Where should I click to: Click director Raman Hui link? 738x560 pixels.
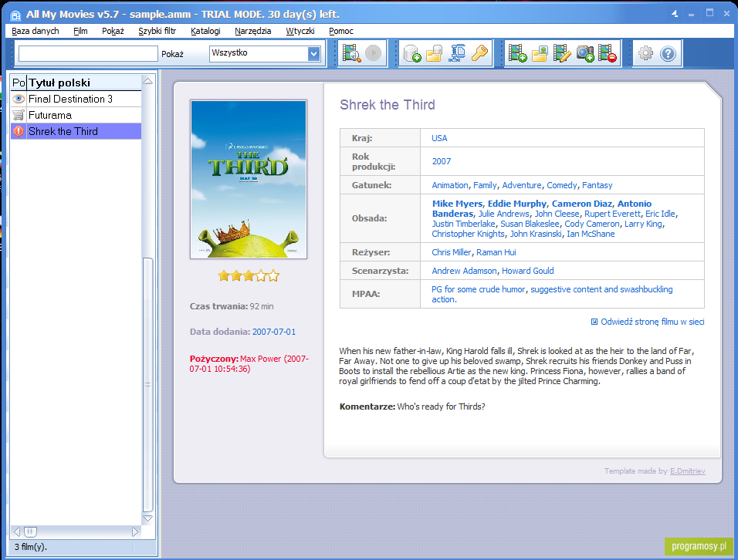[496, 252]
